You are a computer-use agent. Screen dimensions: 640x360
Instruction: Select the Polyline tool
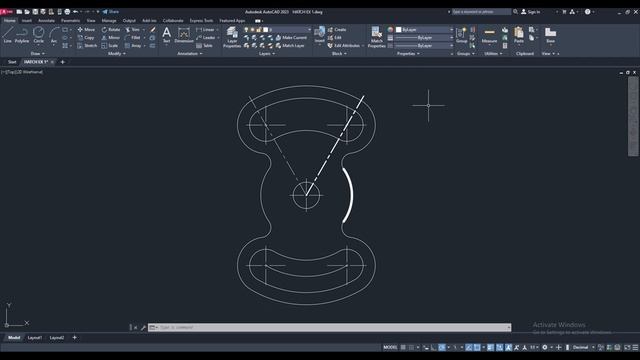[x=22, y=35]
